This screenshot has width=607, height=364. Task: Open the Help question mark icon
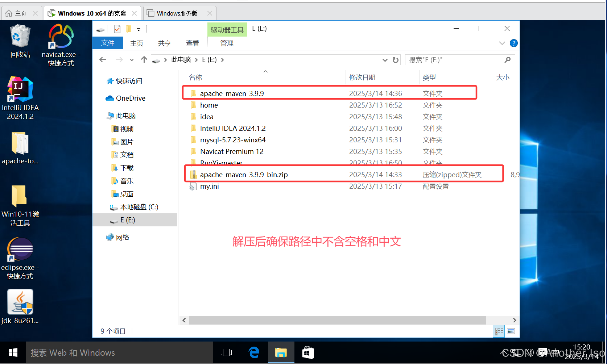[x=513, y=43]
